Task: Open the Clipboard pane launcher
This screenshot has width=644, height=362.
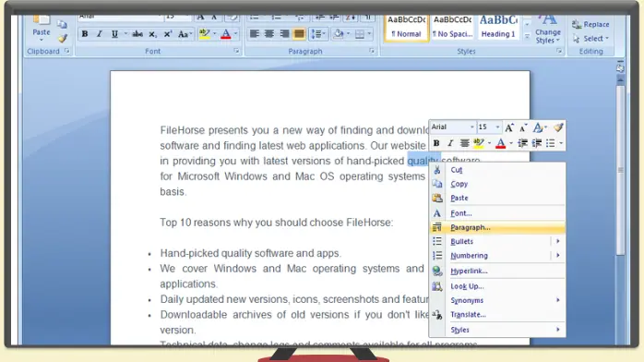Action: click(67, 51)
